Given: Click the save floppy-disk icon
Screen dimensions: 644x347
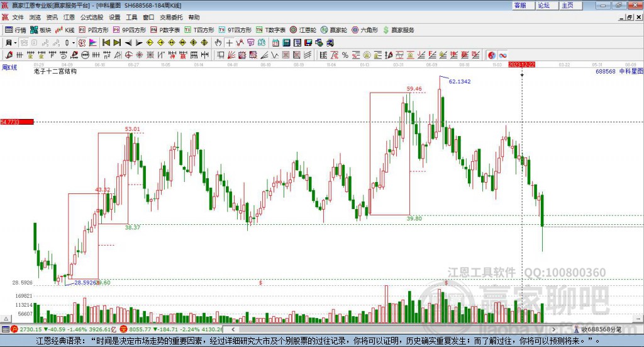Looking at the screenshot, I should click(308, 42).
